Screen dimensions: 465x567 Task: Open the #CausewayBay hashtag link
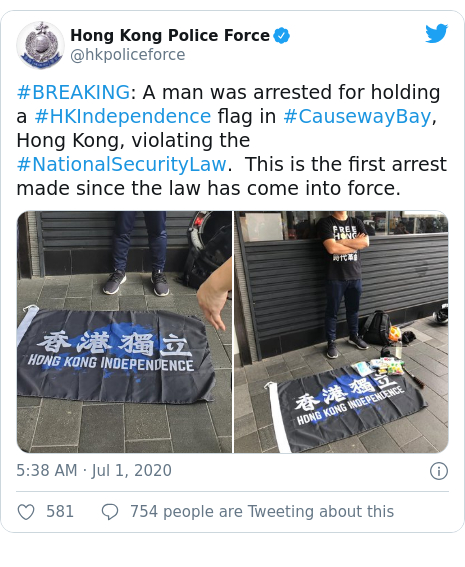[x=357, y=116]
